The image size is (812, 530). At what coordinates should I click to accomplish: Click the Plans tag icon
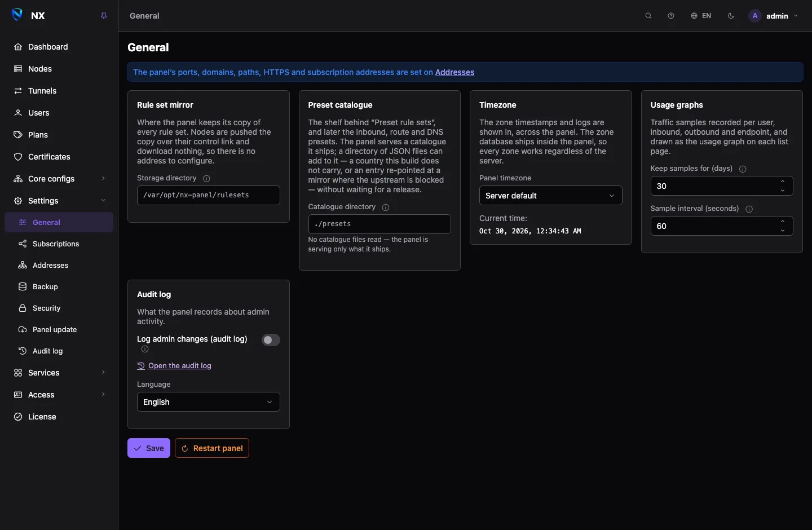click(18, 135)
